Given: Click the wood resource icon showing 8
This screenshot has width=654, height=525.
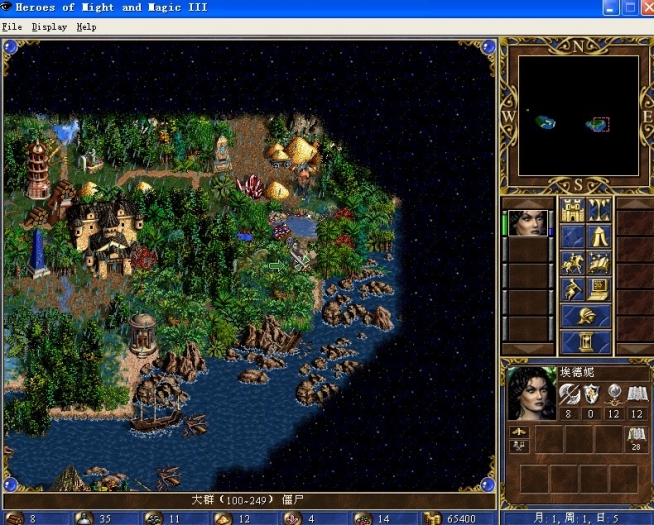Looking at the screenshot, I should point(15,518).
